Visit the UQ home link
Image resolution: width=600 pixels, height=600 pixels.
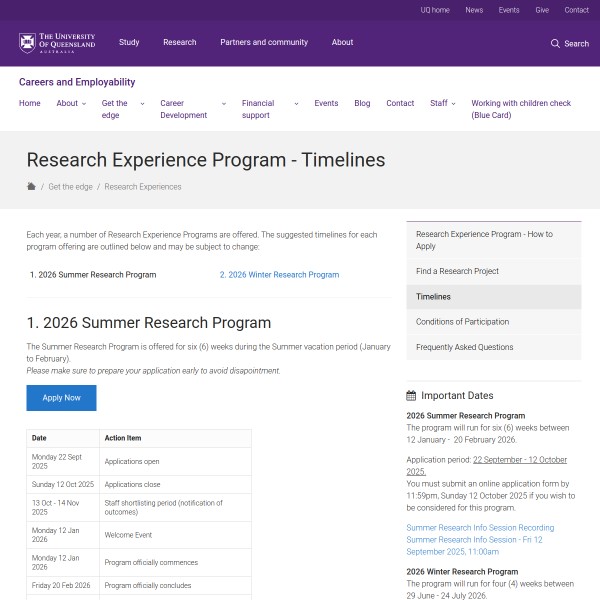[434, 10]
